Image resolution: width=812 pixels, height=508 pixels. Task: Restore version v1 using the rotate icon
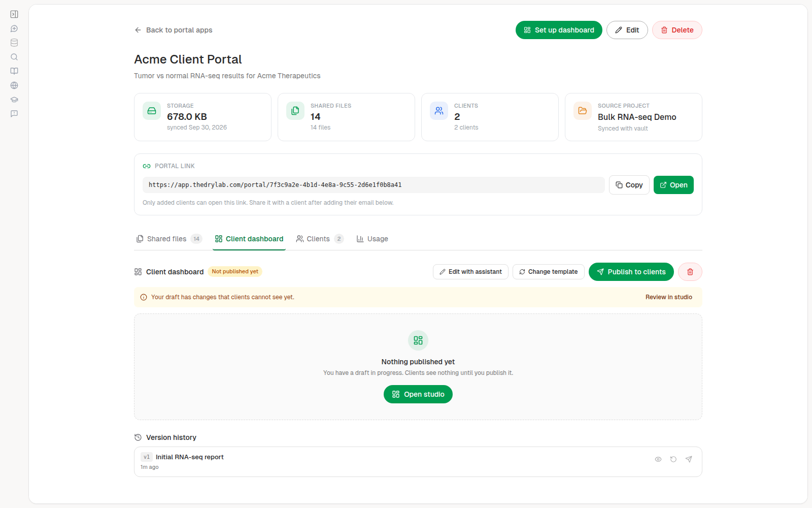tap(673, 459)
